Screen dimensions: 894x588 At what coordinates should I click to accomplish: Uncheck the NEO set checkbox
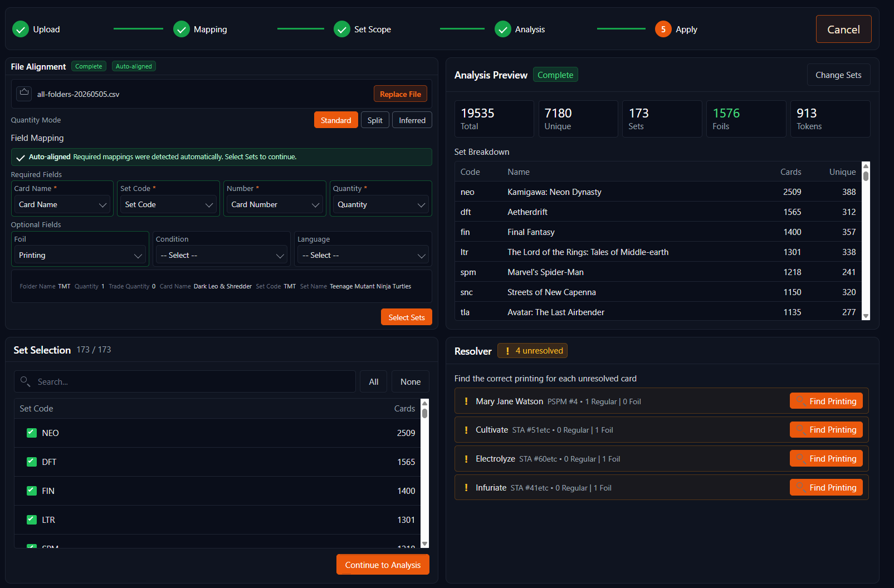tap(32, 433)
